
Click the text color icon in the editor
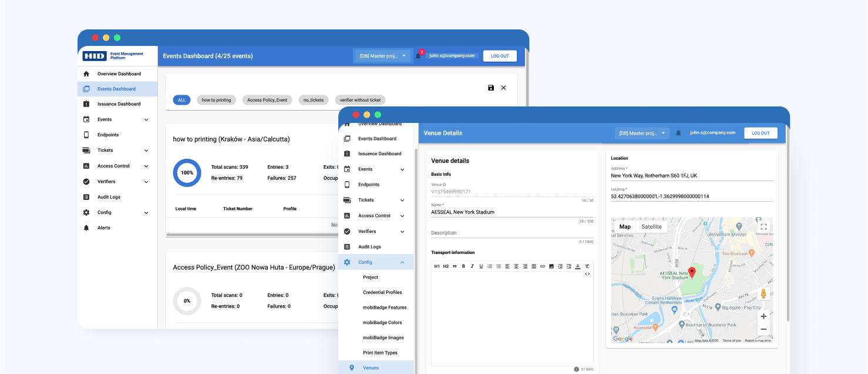(x=578, y=266)
